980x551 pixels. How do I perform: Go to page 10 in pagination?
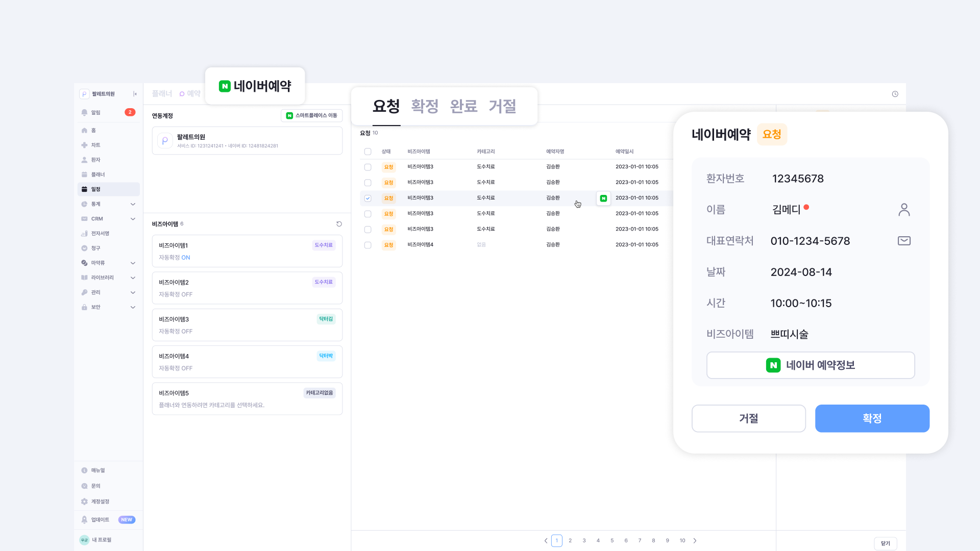point(682,541)
